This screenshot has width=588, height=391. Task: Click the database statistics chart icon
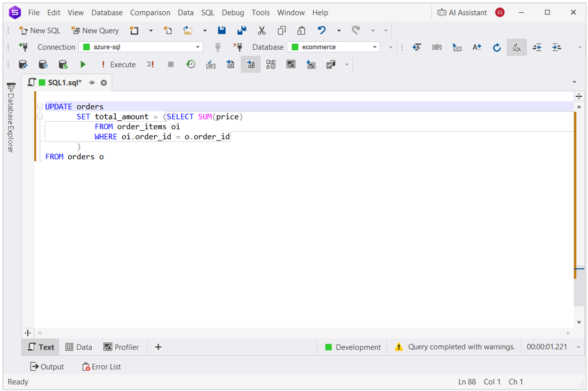coord(331,65)
